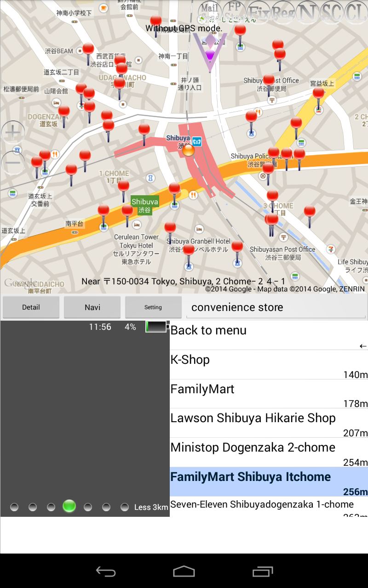Select the FamilyMart 178m list entry
Image resolution: width=368 pixels, height=588 pixels.
tap(269, 394)
